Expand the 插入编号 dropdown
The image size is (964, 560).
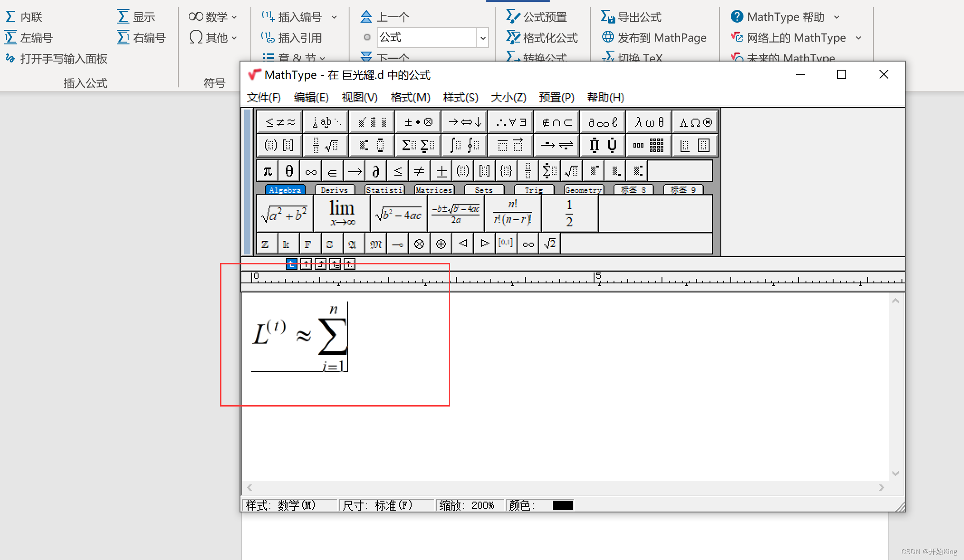coord(335,16)
